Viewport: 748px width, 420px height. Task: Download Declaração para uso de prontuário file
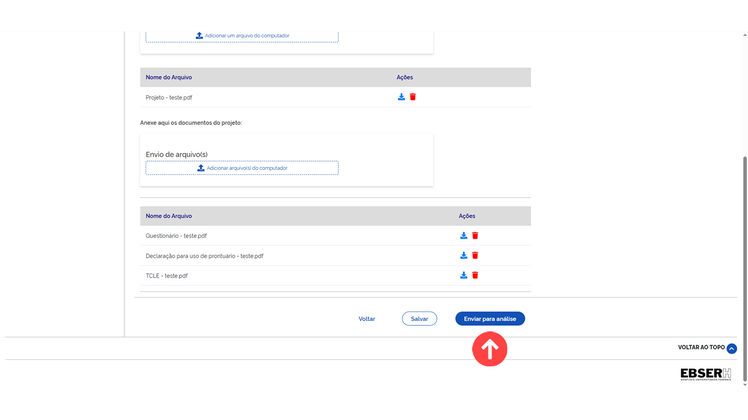463,256
